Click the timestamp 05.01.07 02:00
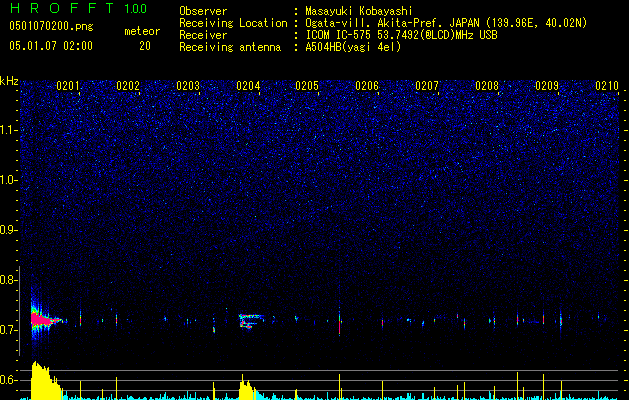The image size is (629, 400). coord(51,45)
